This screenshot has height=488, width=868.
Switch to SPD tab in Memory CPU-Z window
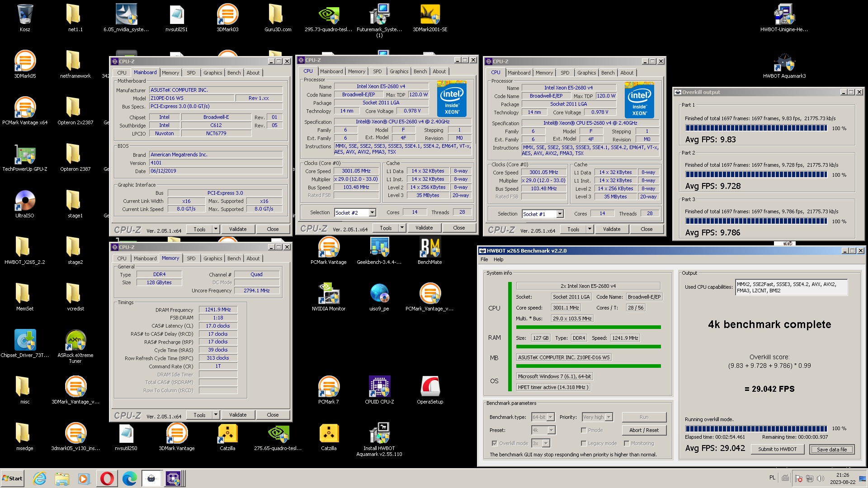pyautogui.click(x=191, y=258)
